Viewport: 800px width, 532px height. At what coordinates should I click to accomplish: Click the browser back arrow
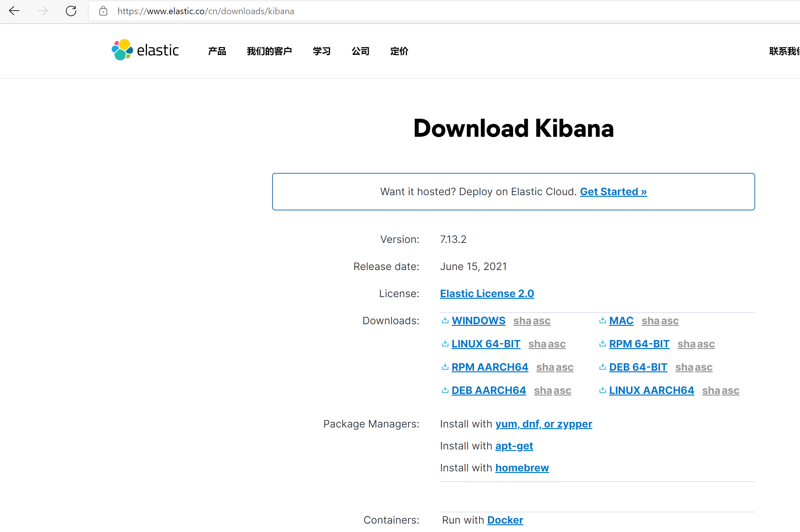(x=14, y=11)
